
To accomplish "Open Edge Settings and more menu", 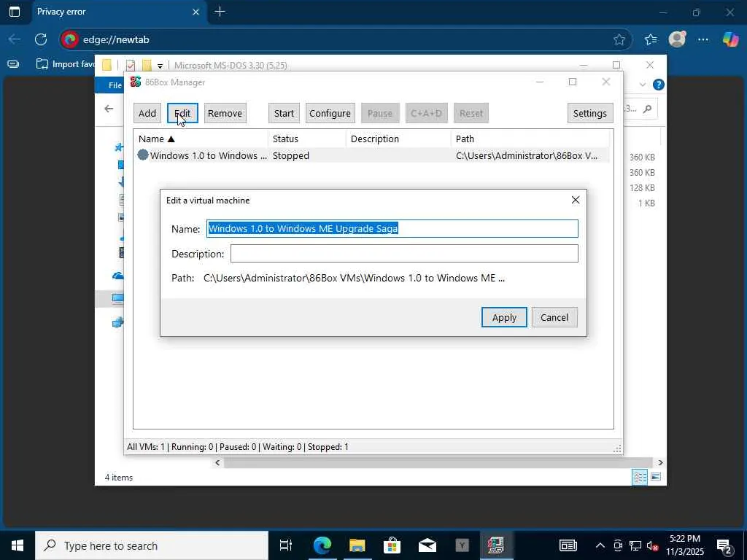I will click(x=703, y=39).
